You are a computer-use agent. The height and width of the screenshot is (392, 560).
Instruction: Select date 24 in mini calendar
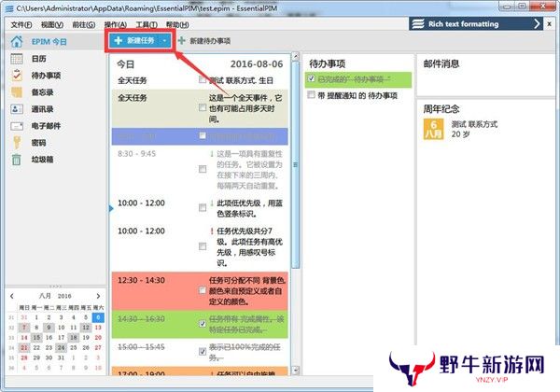61,347
